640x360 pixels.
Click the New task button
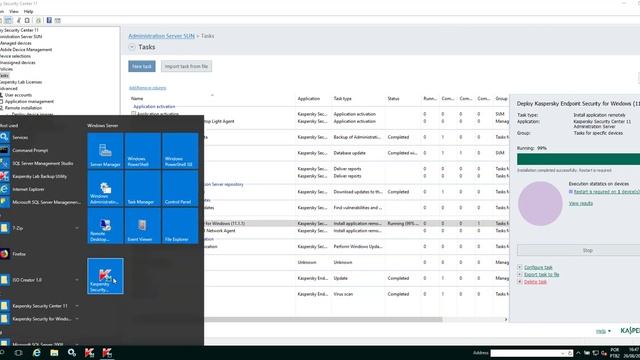[142, 66]
